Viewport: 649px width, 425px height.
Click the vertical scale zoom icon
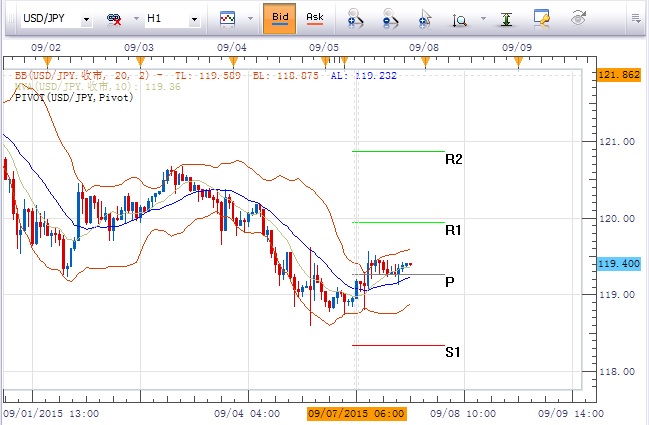coord(459,20)
